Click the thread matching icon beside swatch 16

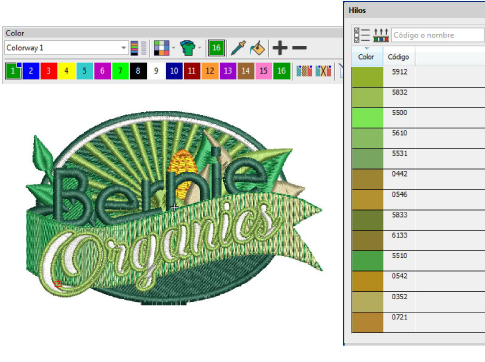pos(304,71)
